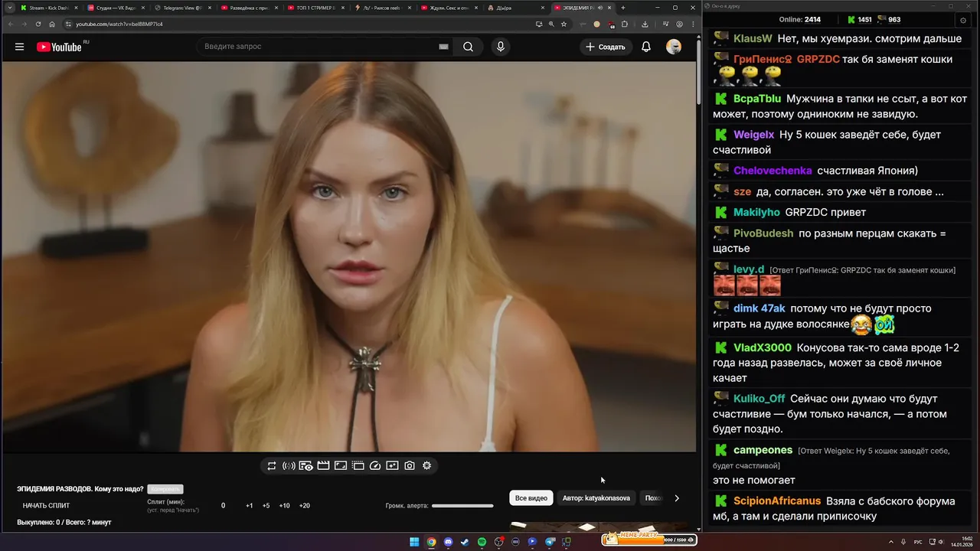This screenshot has width=980, height=551.
Task: Open the YouTube hamburger guide menu
Action: [19, 47]
